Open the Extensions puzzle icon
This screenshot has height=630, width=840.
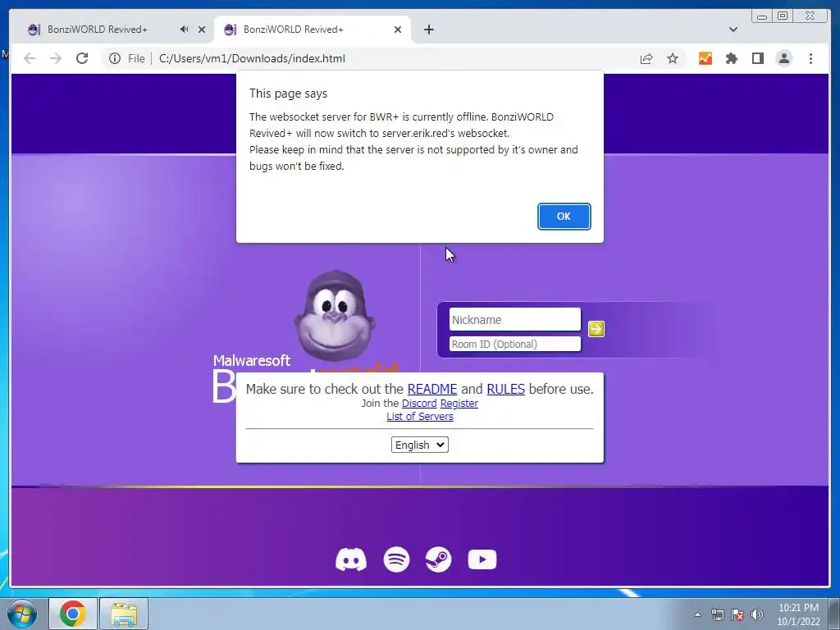(731, 58)
